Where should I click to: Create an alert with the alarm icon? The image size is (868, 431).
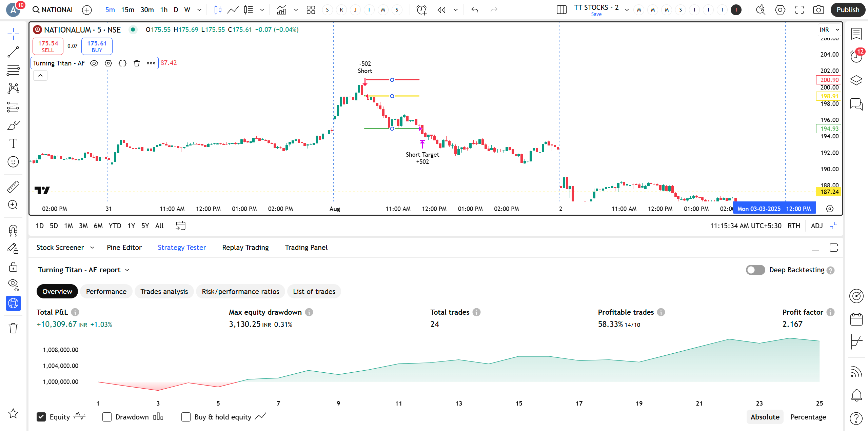(x=421, y=10)
